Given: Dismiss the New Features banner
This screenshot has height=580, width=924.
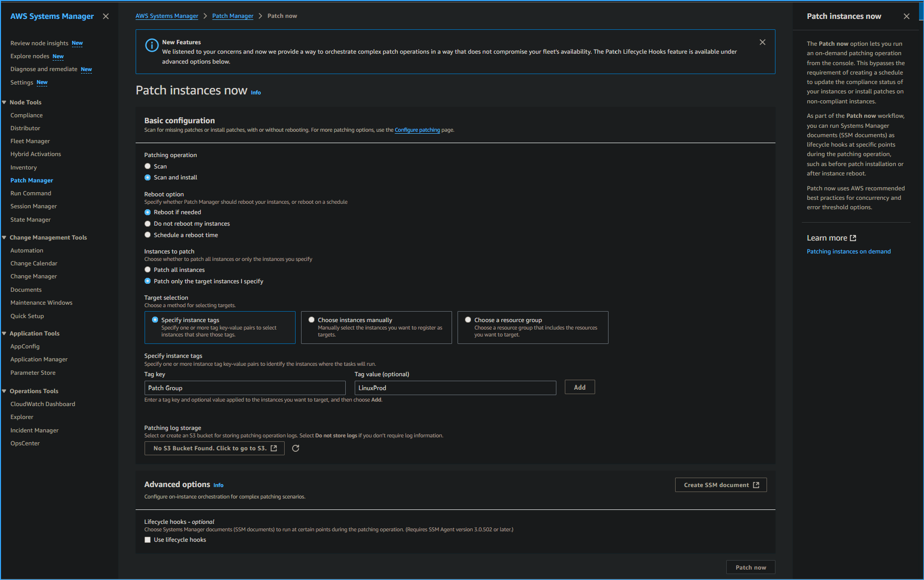Looking at the screenshot, I should pyautogui.click(x=762, y=42).
